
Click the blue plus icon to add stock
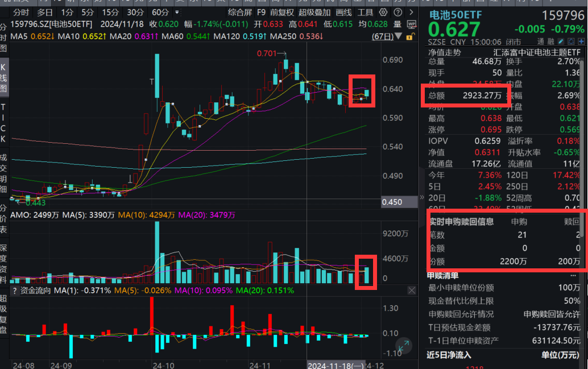pyautogui.click(x=581, y=41)
